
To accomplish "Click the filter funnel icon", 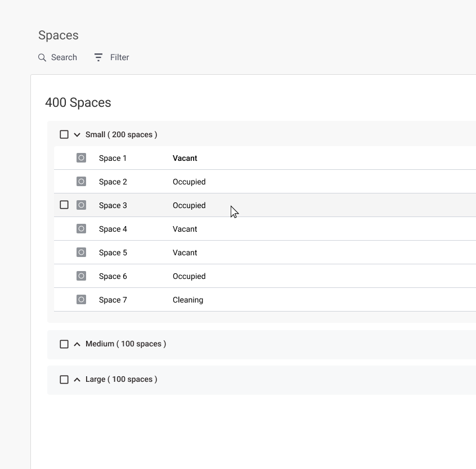I will tap(97, 57).
